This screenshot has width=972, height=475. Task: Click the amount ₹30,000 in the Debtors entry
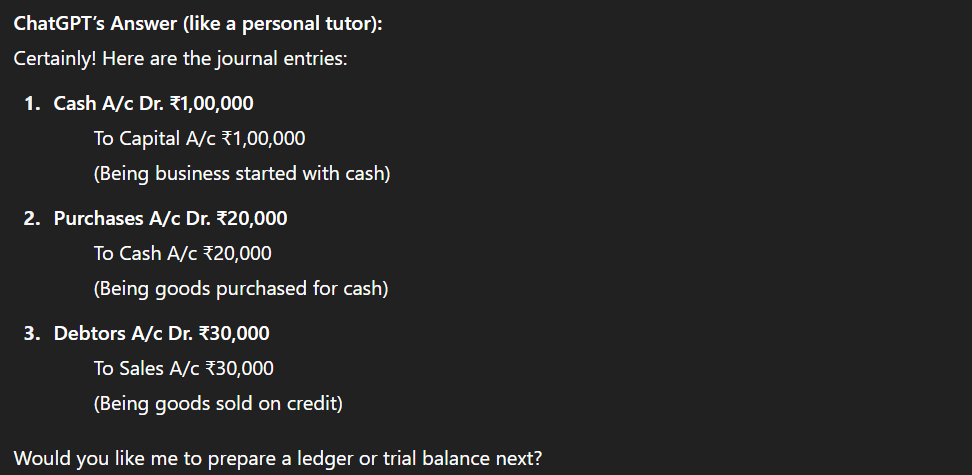pyautogui.click(x=234, y=334)
